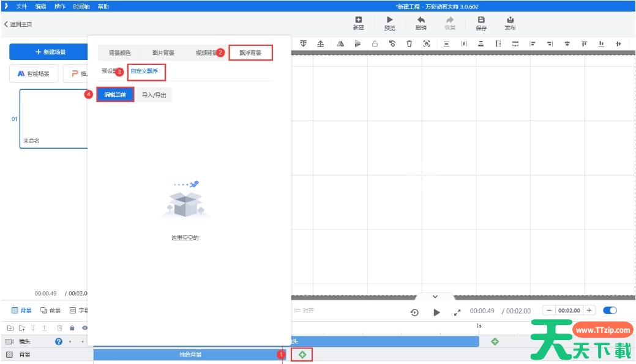
Task: Toggle the timeline lock icon
Action: (72, 328)
